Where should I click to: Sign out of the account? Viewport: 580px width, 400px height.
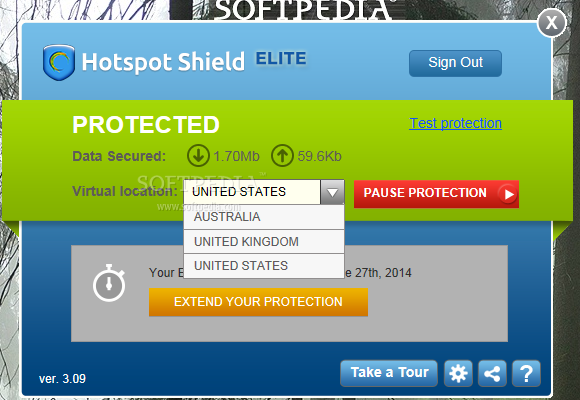pyautogui.click(x=455, y=63)
